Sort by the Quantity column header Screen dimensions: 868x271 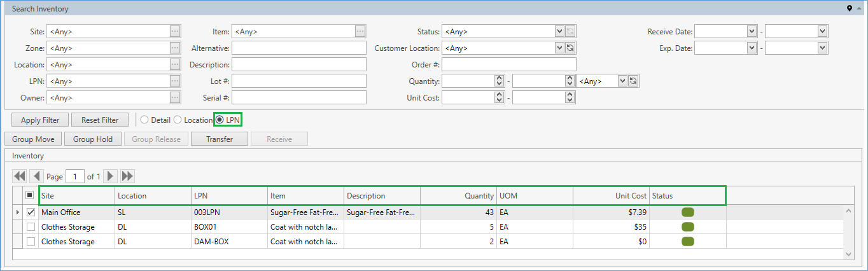tap(458, 196)
